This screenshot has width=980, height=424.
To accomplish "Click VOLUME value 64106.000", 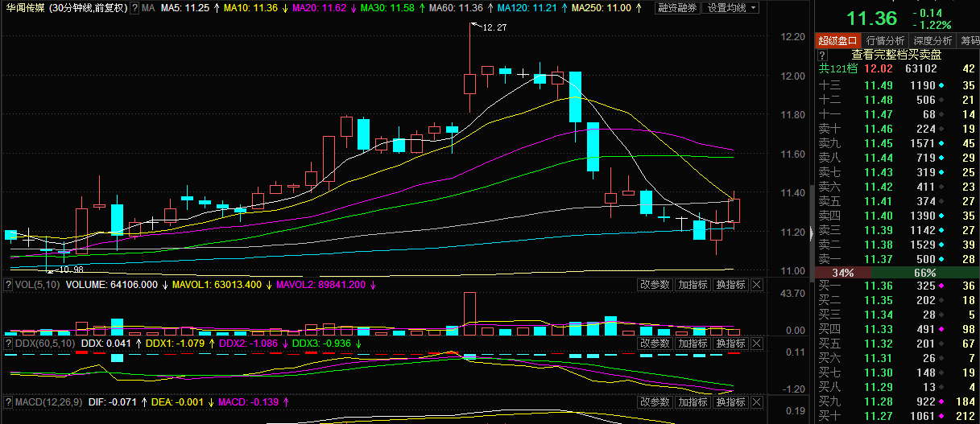I will (113, 285).
